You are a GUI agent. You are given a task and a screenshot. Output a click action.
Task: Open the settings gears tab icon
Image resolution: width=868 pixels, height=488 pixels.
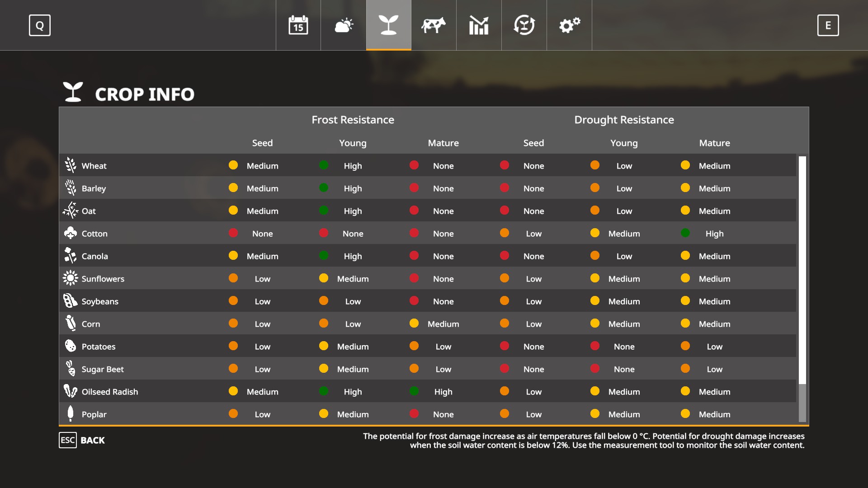569,25
